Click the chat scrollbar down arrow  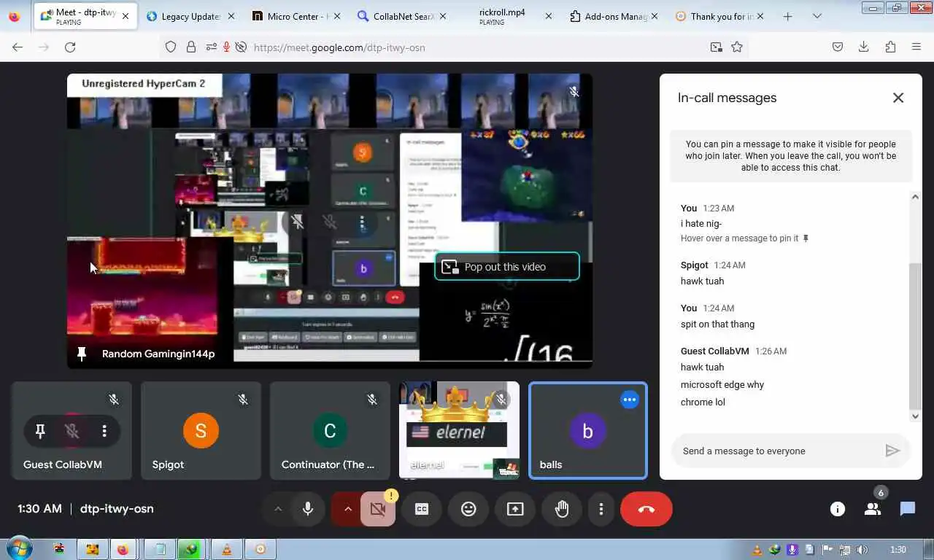pos(916,416)
